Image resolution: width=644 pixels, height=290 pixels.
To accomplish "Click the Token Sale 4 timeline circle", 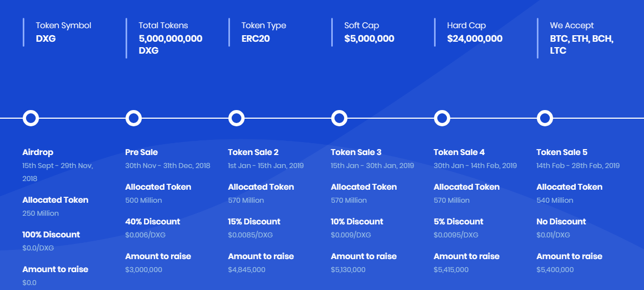I will point(442,118).
